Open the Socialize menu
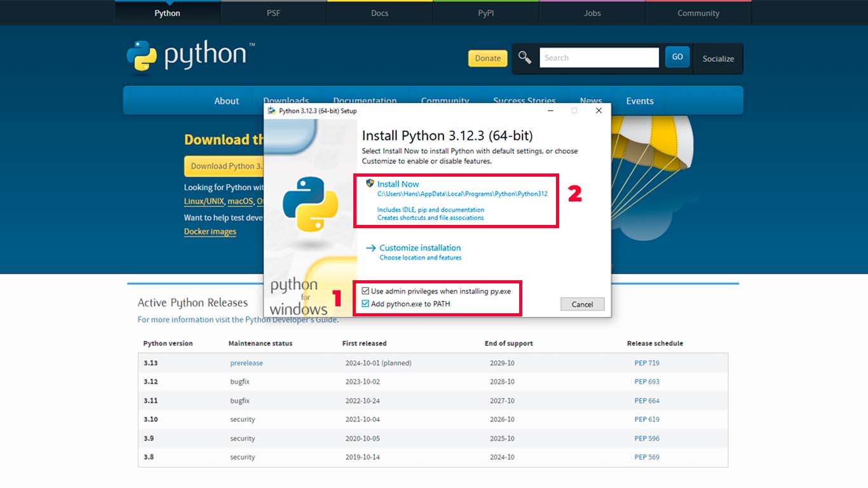This screenshot has width=868, height=488. [x=718, y=58]
